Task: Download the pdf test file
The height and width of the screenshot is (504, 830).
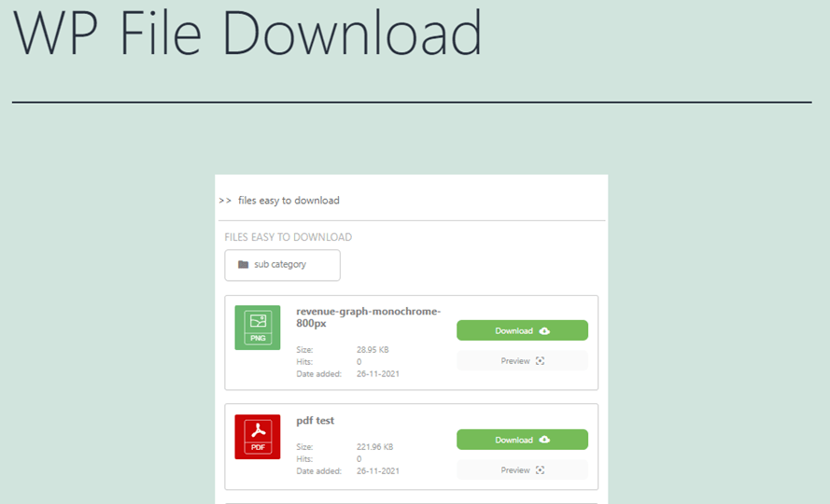Action: point(521,440)
